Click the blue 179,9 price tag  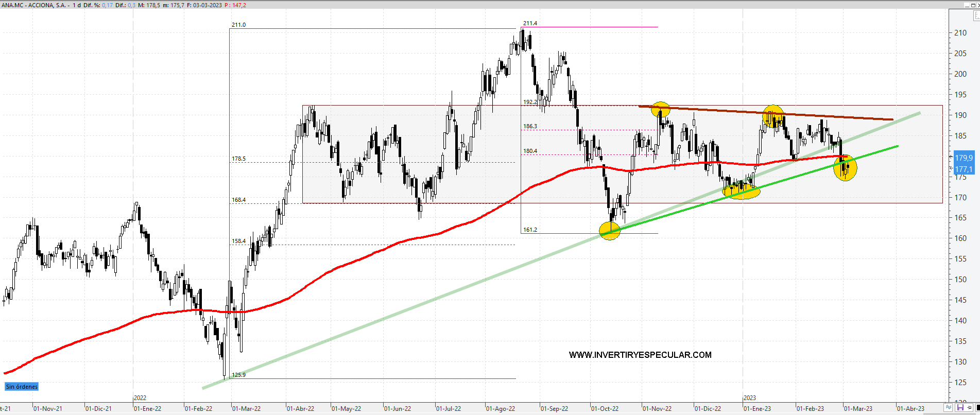tap(964, 158)
